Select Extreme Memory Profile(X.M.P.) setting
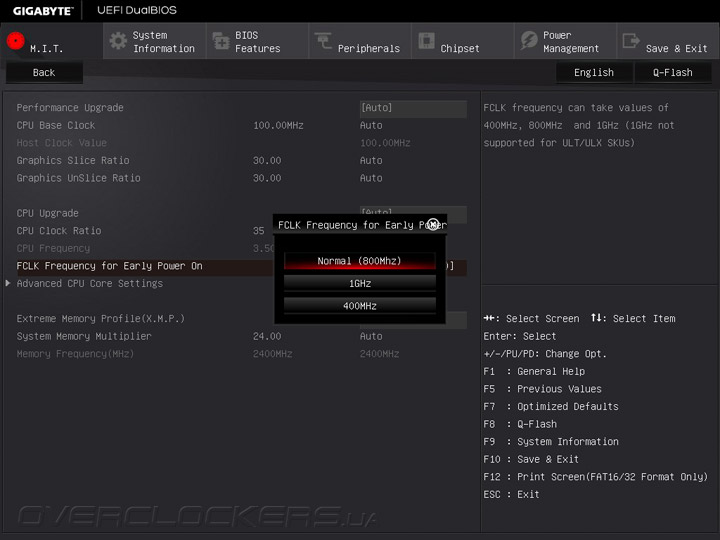Viewport: 720px width, 540px height. 101,318
